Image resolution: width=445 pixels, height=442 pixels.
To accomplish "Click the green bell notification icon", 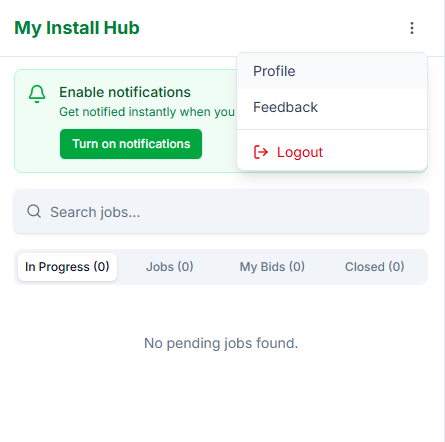I will click(37, 94).
